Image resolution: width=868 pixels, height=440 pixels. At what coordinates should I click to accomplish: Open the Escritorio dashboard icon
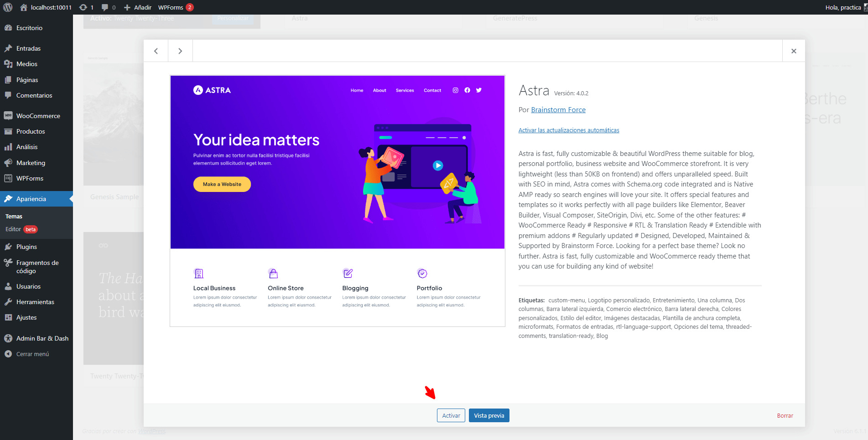pyautogui.click(x=8, y=28)
